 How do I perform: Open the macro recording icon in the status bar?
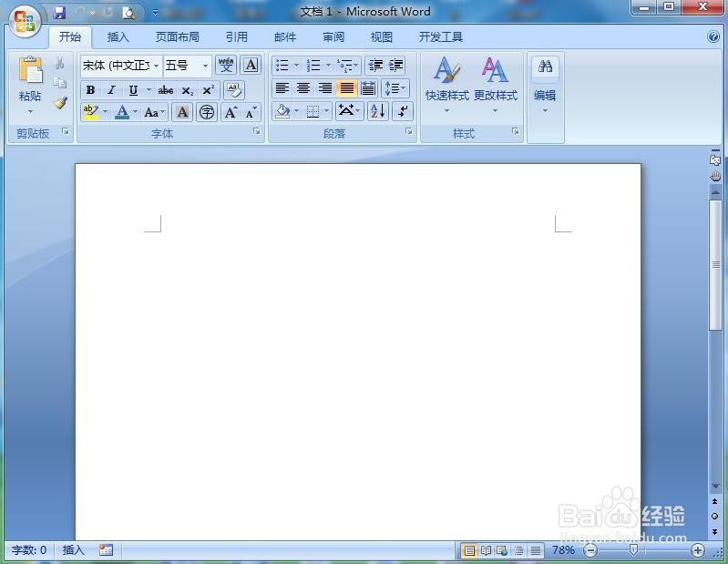pyautogui.click(x=106, y=550)
